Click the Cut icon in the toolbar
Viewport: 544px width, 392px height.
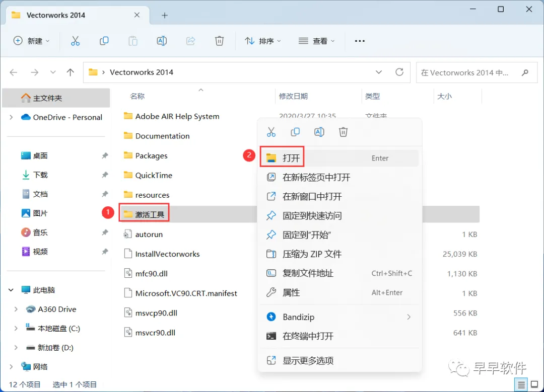(75, 41)
